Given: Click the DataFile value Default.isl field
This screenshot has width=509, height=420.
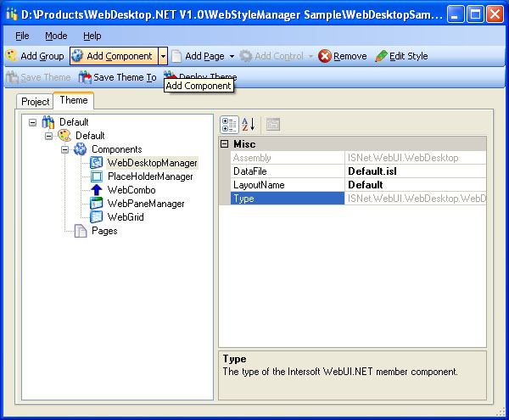Looking at the screenshot, I should pos(414,171).
